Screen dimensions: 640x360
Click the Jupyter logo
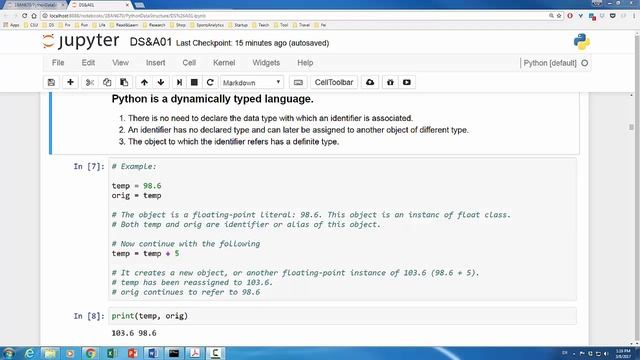[x=81, y=42]
